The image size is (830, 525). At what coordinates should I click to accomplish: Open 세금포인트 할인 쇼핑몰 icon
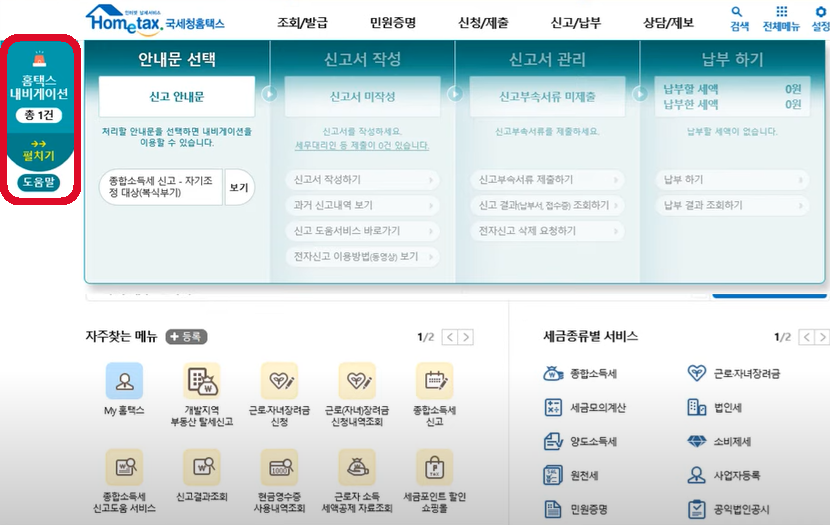[435, 467]
